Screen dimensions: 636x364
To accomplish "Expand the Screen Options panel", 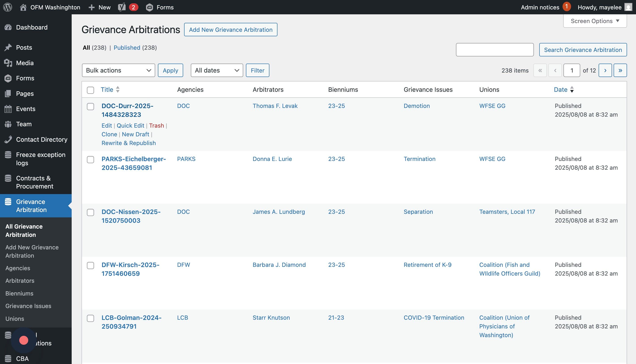I will coord(595,21).
